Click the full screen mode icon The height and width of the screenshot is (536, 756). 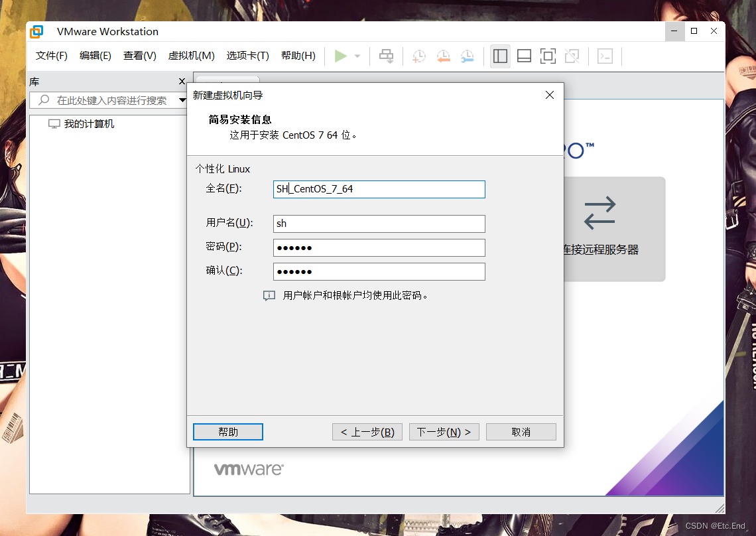(548, 56)
